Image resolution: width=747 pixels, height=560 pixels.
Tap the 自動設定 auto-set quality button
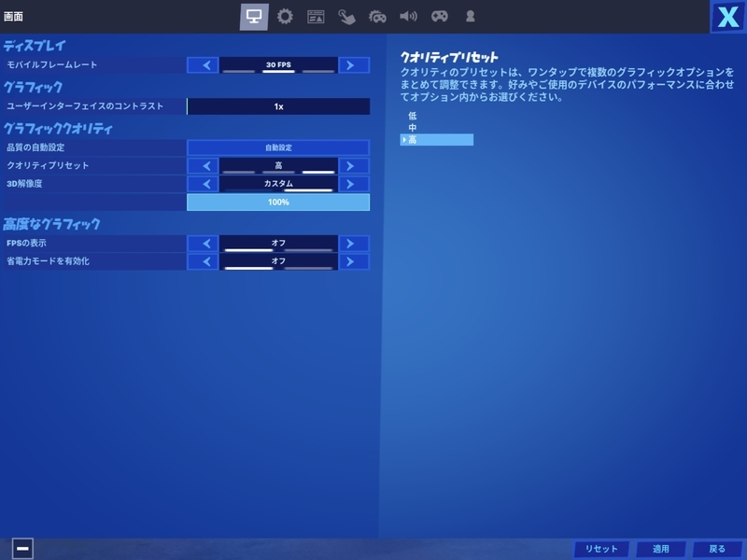278,147
